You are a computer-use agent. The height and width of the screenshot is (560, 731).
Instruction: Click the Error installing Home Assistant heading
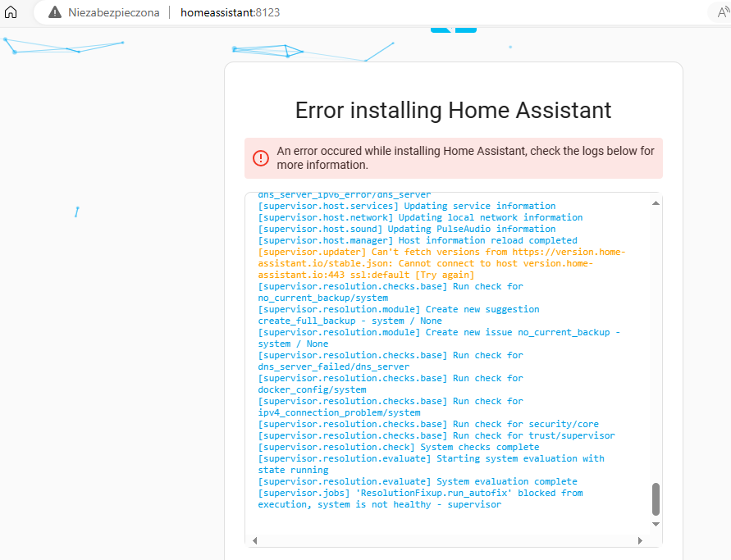click(453, 111)
